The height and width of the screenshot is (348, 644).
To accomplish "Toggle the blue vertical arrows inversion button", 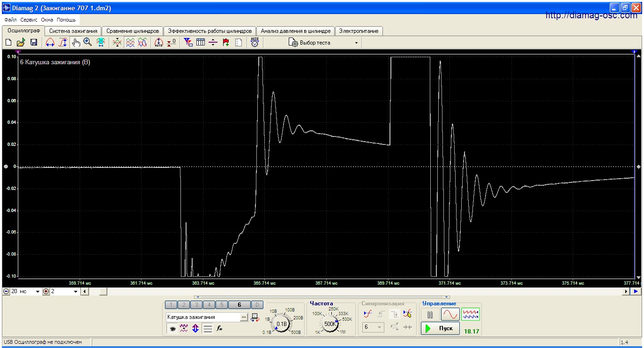I will coord(195,328).
